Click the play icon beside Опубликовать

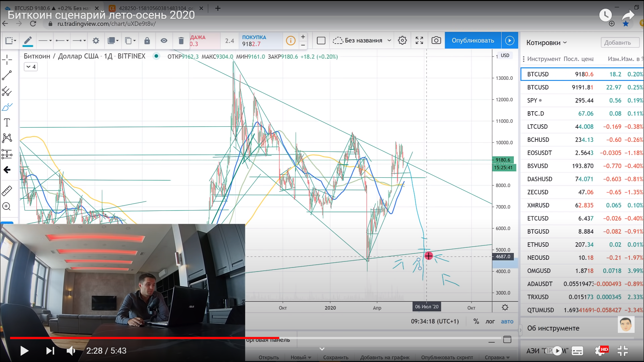(509, 41)
